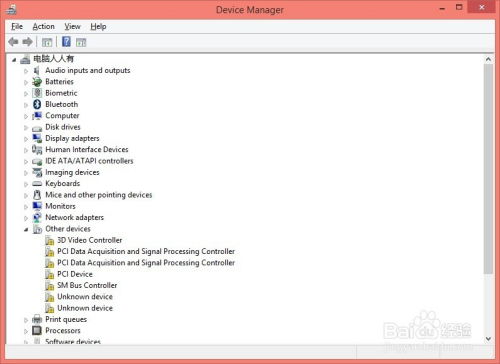Click the Back arrow toolbar icon
Viewport: 500px width, 364px height.
coord(13,42)
